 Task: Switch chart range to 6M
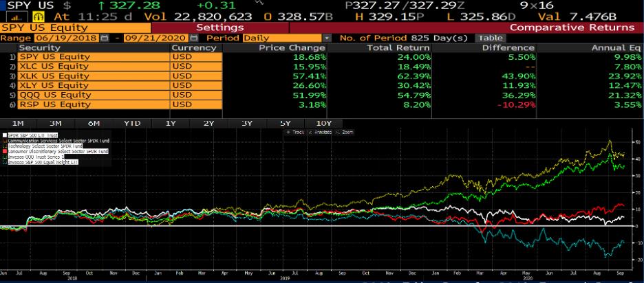coord(94,124)
